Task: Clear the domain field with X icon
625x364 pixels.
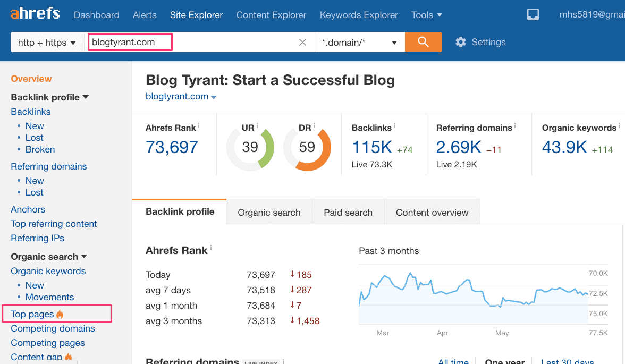Action: click(302, 43)
